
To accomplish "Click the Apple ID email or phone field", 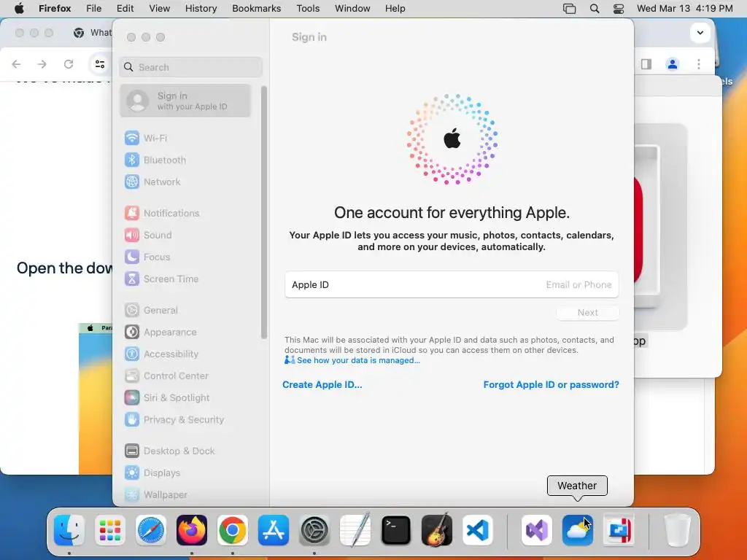I will (452, 285).
